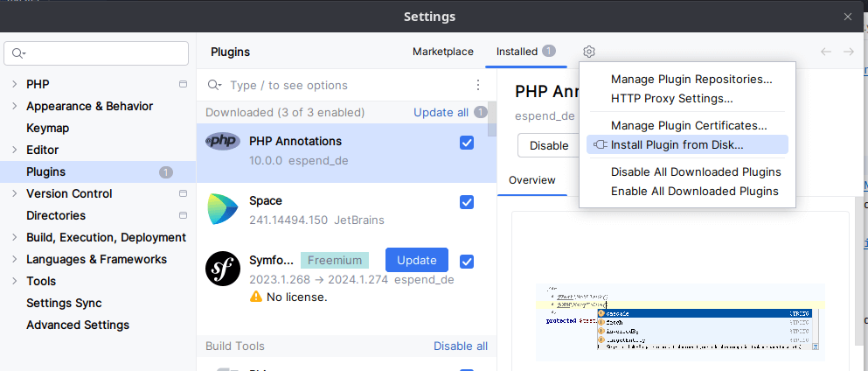Open the plugin search options kebab menu
Screen dimensions: 868x371
[478, 85]
